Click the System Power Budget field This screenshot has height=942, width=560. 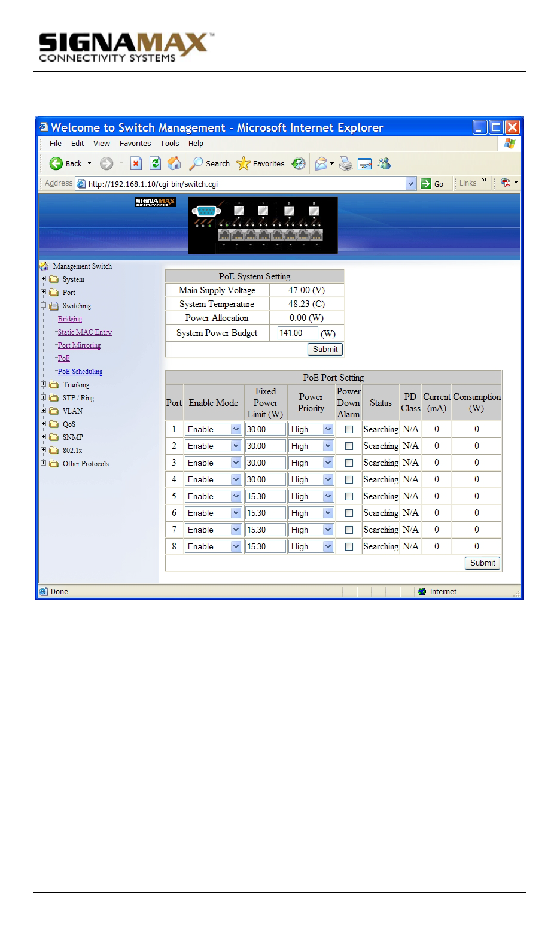click(x=297, y=333)
